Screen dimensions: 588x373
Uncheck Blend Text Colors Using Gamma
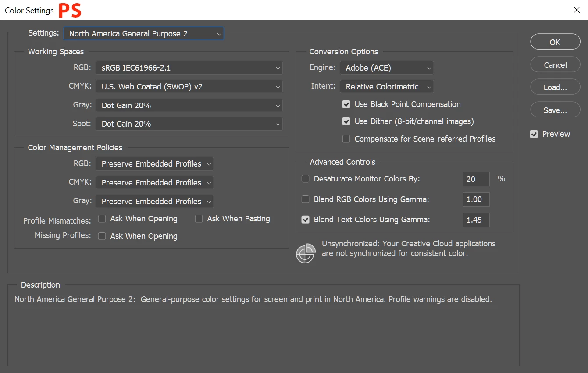click(x=306, y=220)
